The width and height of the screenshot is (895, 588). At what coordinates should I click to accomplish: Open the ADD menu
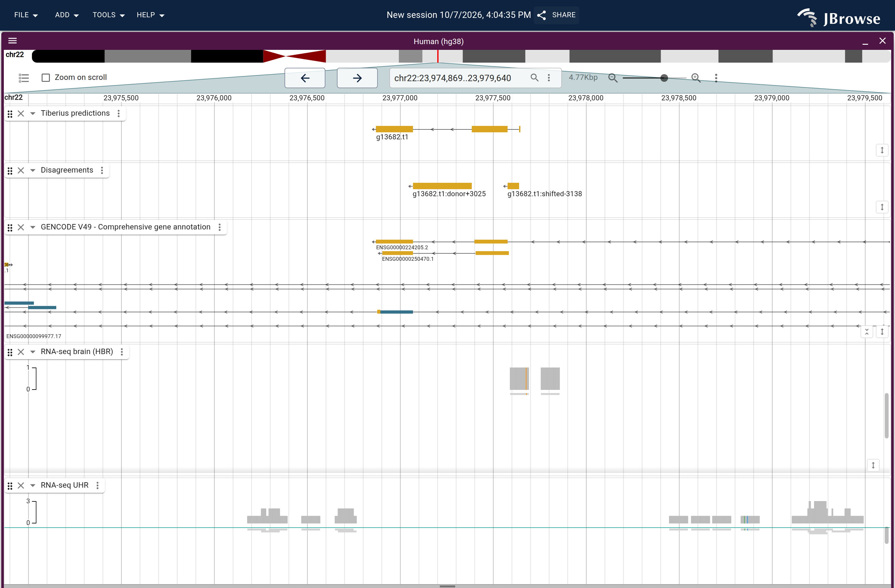(66, 15)
